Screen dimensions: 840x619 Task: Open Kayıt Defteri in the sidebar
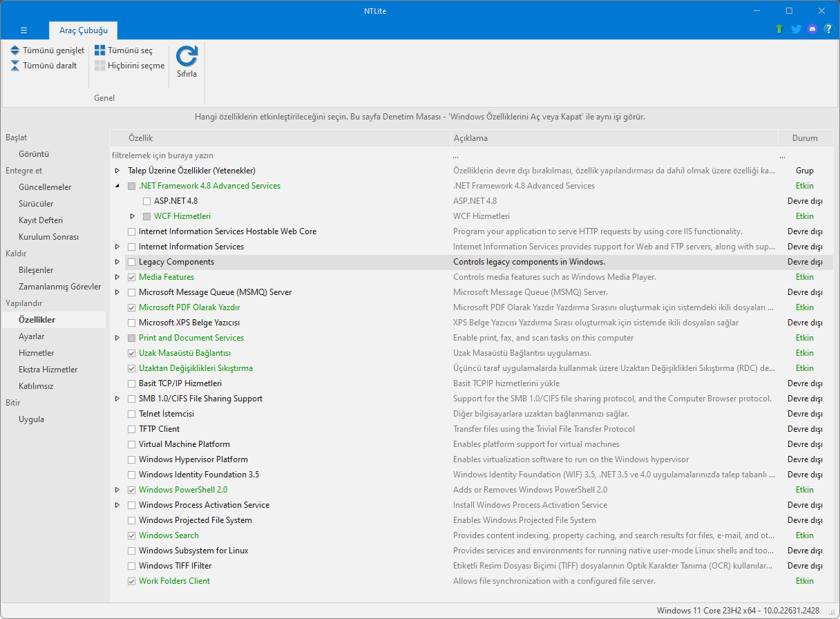click(x=41, y=220)
